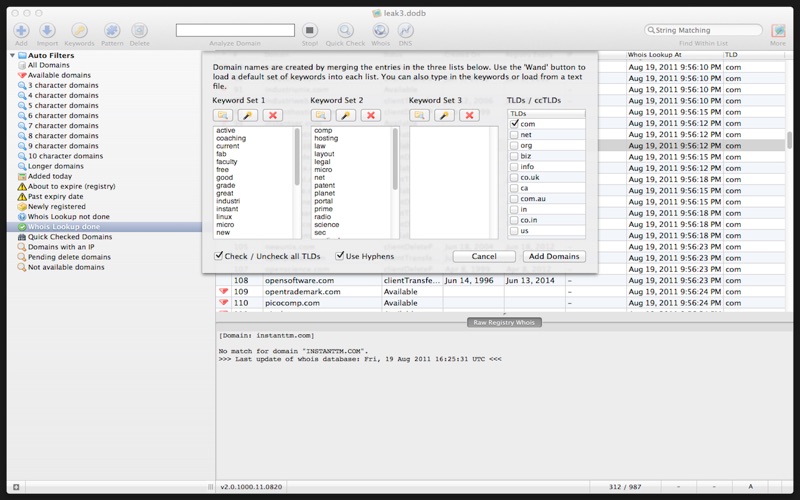800x500 pixels.
Task: Focus the Analyze Domain input field
Action: click(235, 31)
